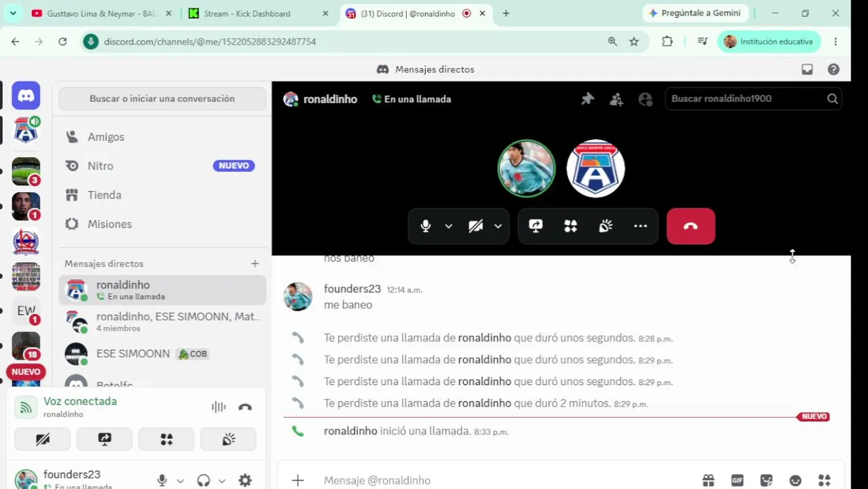Open server with 18 notifications
868x489 pixels.
pyautogui.click(x=26, y=346)
